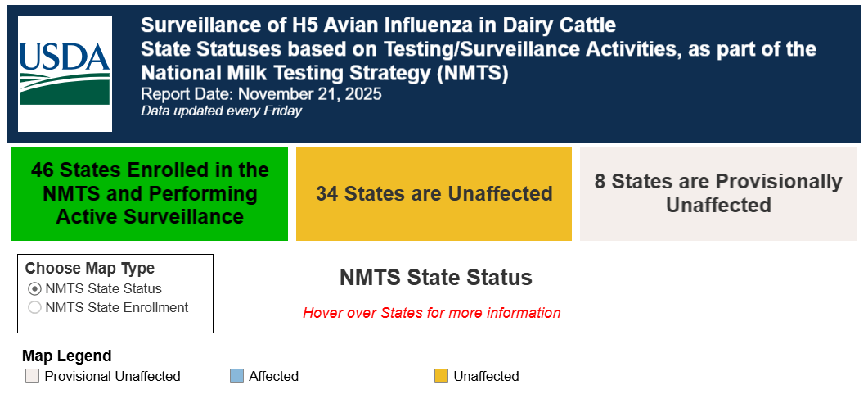Image resolution: width=868 pixels, height=394 pixels.
Task: Click the NMTS State Status map title
Action: [x=436, y=277]
